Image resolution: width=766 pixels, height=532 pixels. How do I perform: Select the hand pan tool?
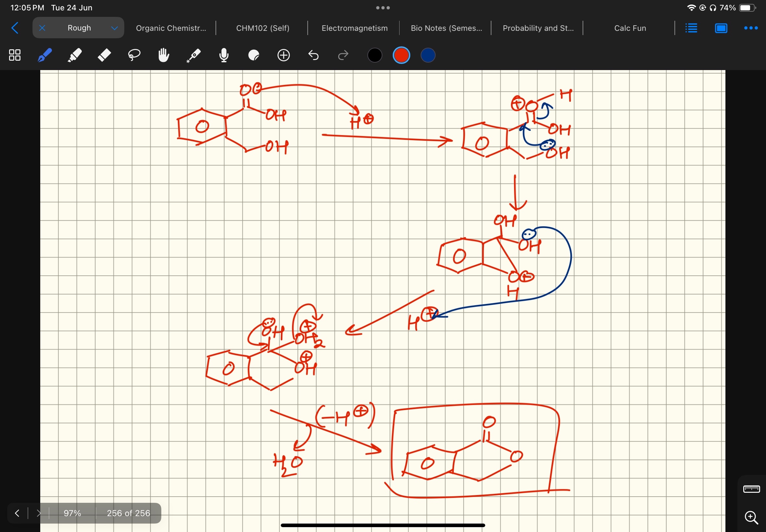pos(164,55)
